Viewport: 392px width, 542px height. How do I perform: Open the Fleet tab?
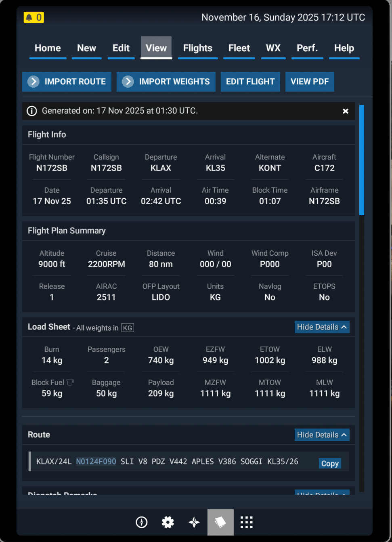(x=239, y=48)
